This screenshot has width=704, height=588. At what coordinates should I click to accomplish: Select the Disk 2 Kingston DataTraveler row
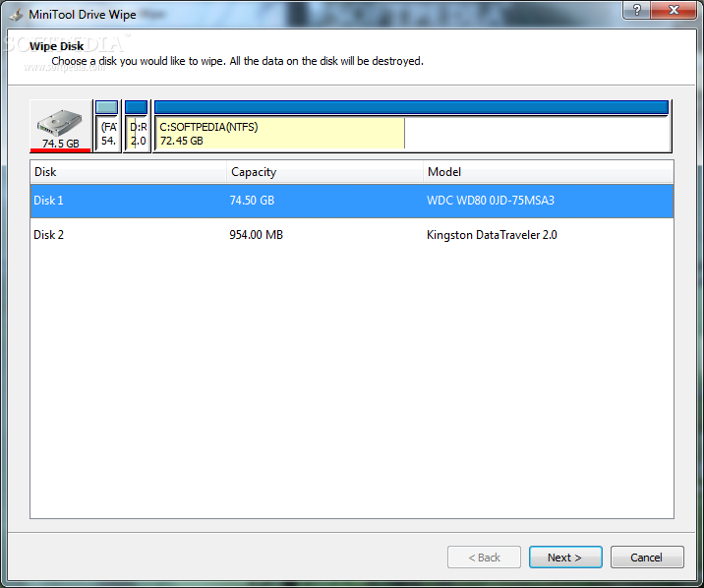click(352, 235)
